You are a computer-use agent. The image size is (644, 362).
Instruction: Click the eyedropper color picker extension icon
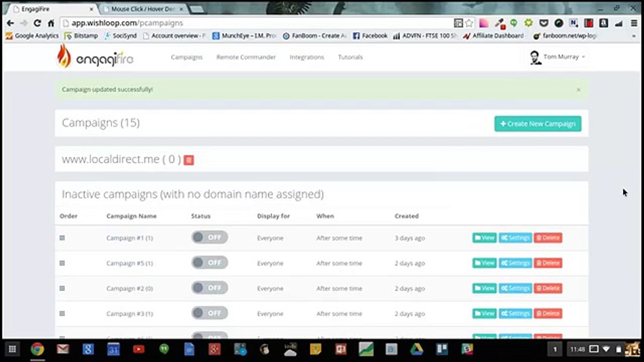click(499, 23)
